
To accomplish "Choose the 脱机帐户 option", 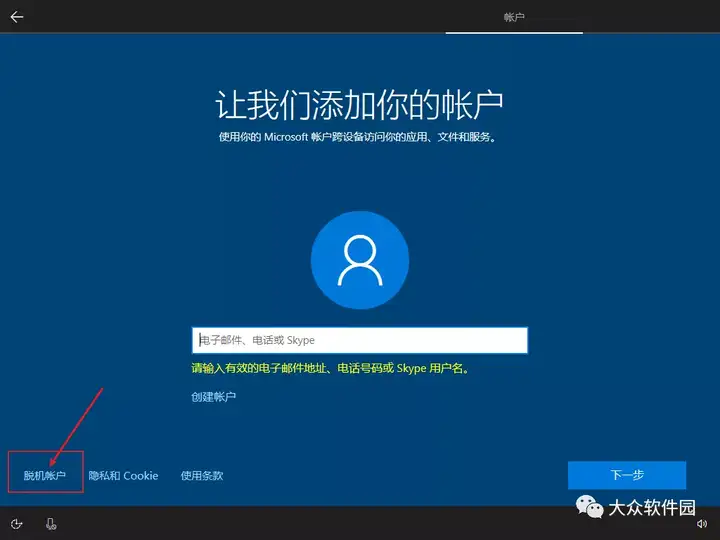I will pyautogui.click(x=45, y=475).
